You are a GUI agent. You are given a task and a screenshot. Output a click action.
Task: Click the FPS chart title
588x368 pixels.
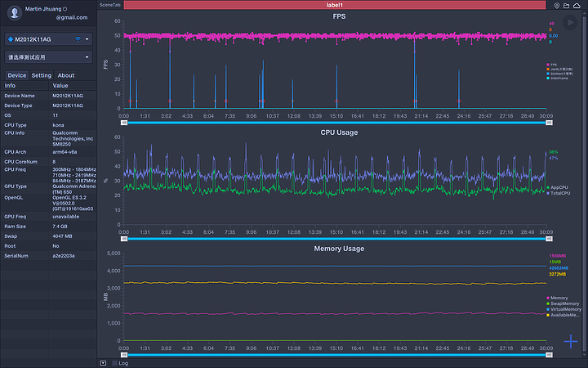pyautogui.click(x=339, y=16)
